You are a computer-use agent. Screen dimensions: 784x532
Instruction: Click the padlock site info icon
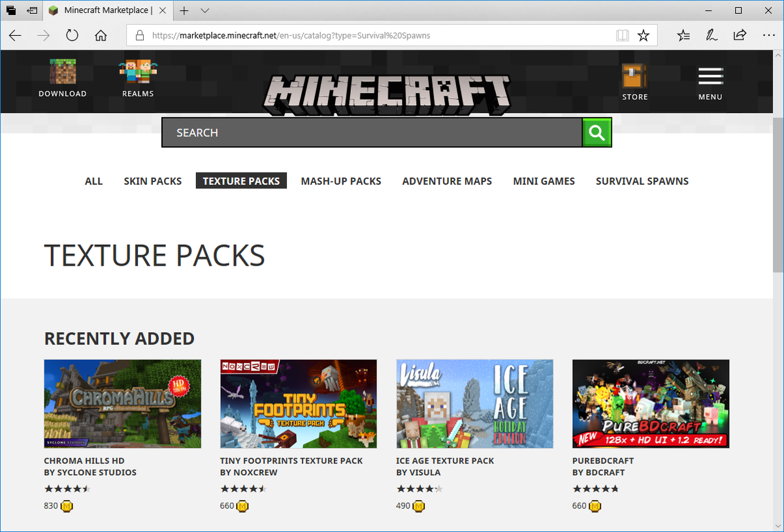pyautogui.click(x=139, y=35)
